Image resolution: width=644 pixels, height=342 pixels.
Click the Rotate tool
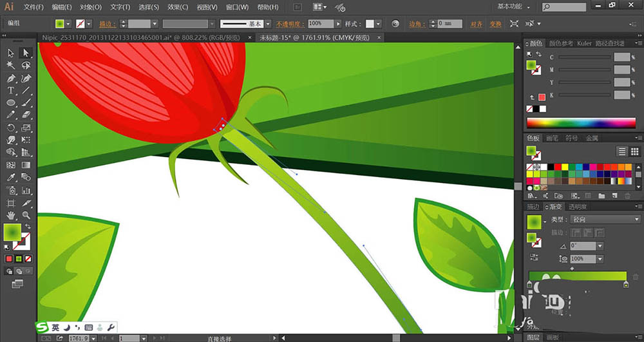[11, 128]
